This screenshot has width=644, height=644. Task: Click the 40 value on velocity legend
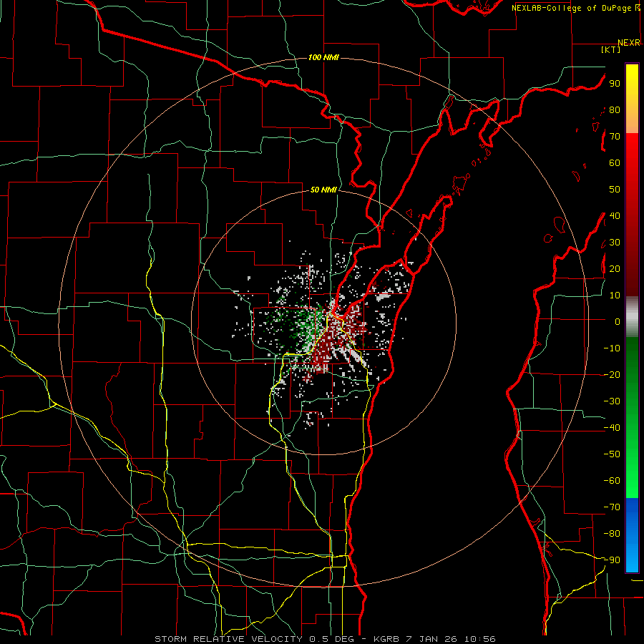pyautogui.click(x=615, y=216)
